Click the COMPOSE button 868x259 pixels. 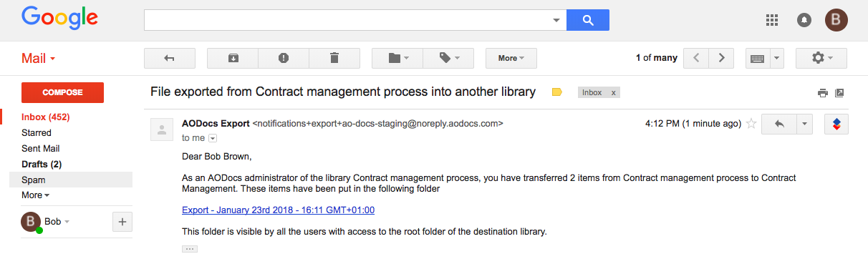click(x=63, y=92)
